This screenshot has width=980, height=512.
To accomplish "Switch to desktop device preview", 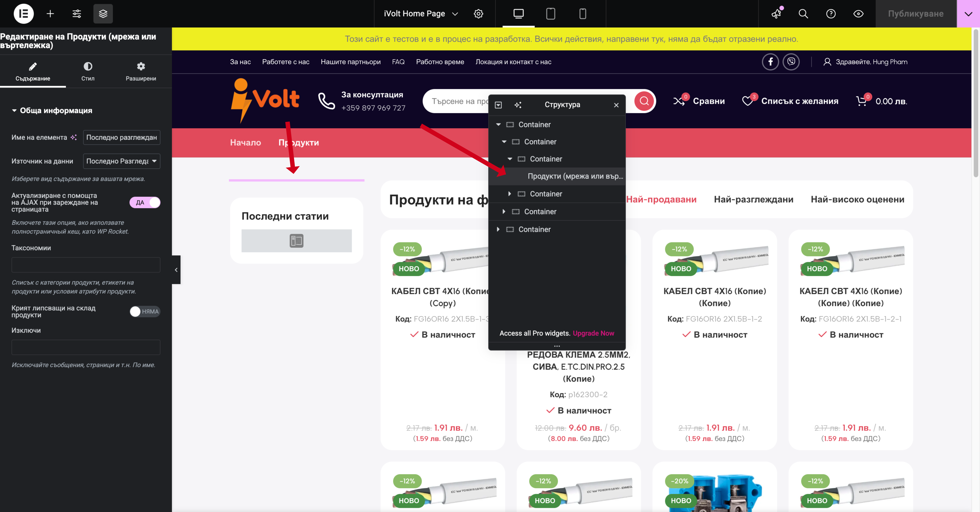I will click(519, 14).
